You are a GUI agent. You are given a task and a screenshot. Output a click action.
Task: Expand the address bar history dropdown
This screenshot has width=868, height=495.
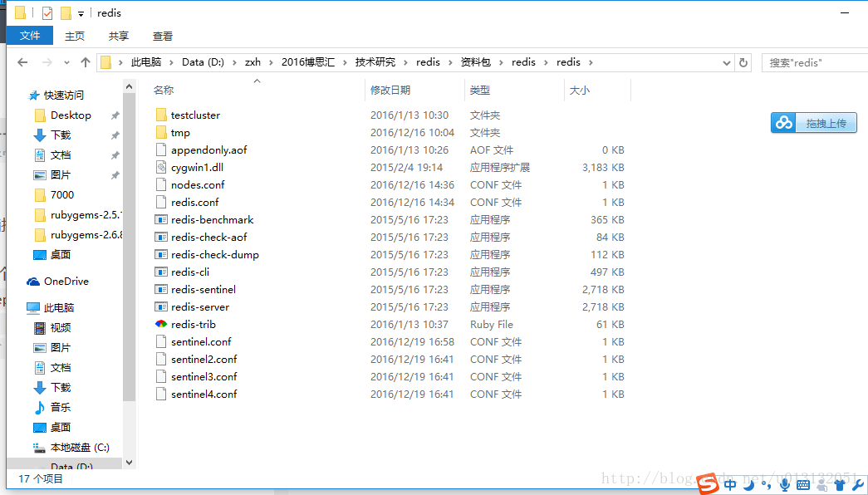(x=727, y=62)
